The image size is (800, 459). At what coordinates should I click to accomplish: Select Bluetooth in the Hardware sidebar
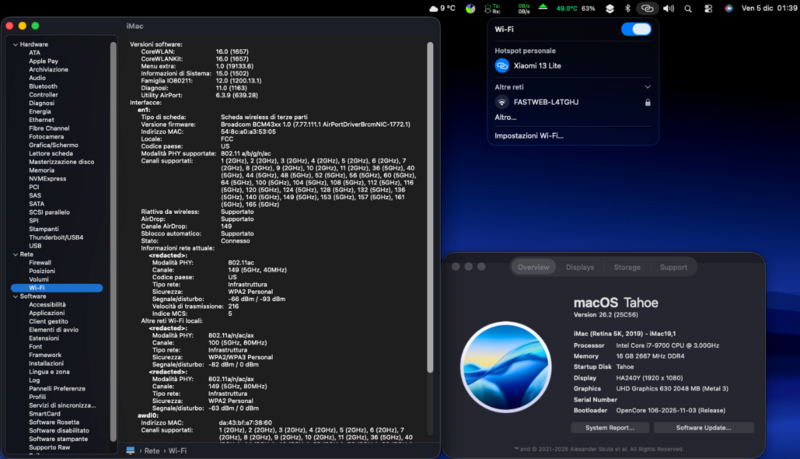coord(43,86)
